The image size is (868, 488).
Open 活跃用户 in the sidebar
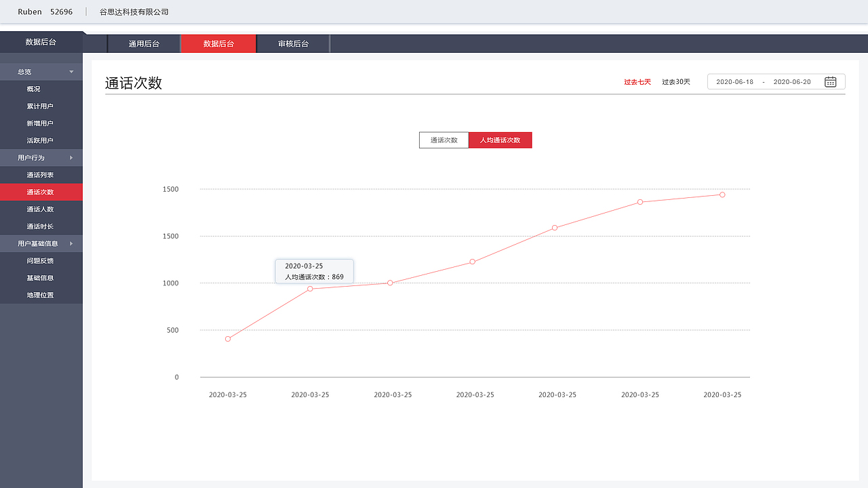pos(41,140)
